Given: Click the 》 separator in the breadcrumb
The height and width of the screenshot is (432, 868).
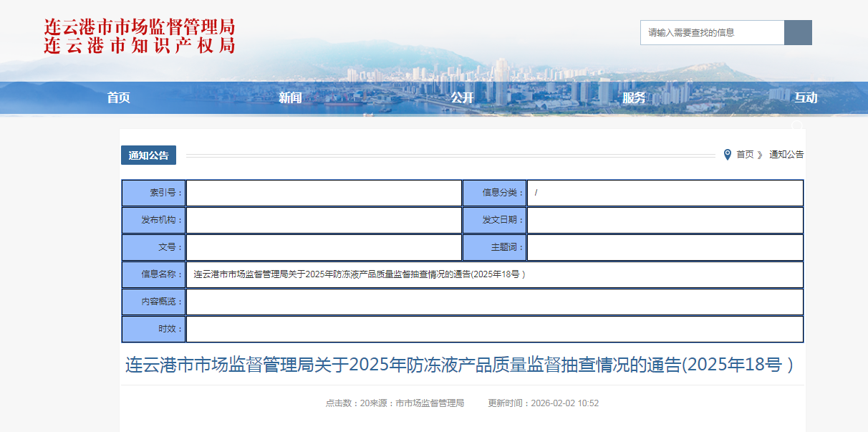Looking at the screenshot, I should tap(760, 155).
